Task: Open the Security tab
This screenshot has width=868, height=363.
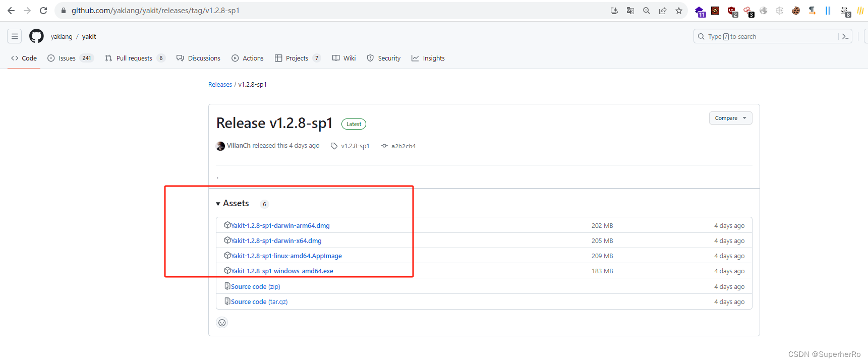Action: pos(384,58)
